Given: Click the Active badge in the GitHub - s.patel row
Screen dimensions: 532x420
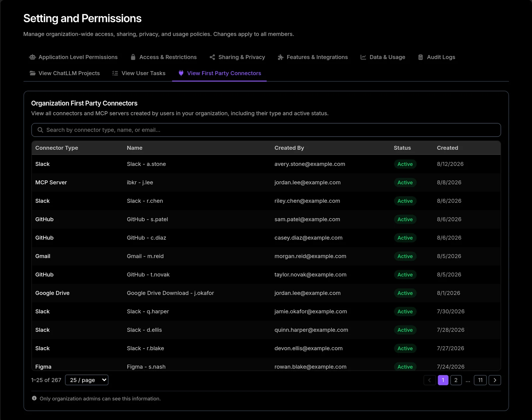Looking at the screenshot, I should (405, 219).
